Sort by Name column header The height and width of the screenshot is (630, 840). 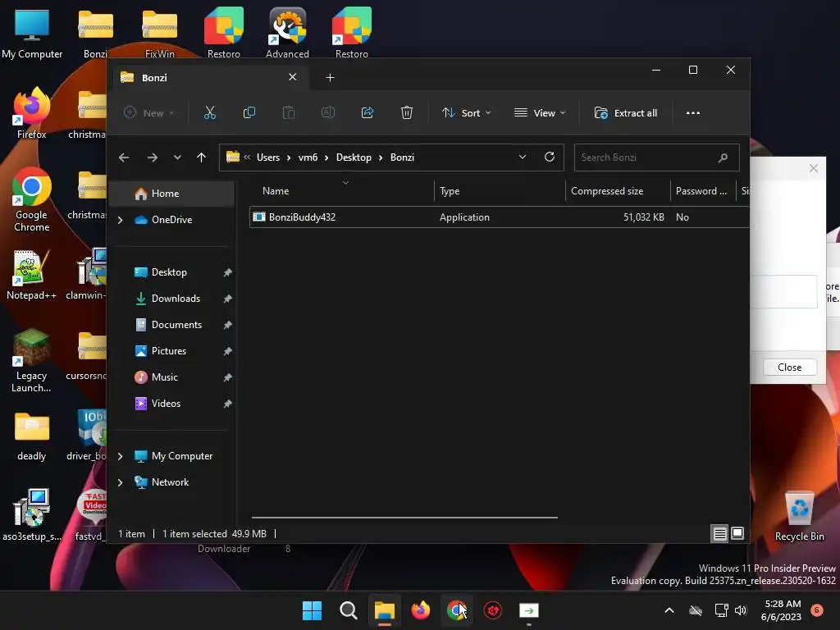[340, 190]
